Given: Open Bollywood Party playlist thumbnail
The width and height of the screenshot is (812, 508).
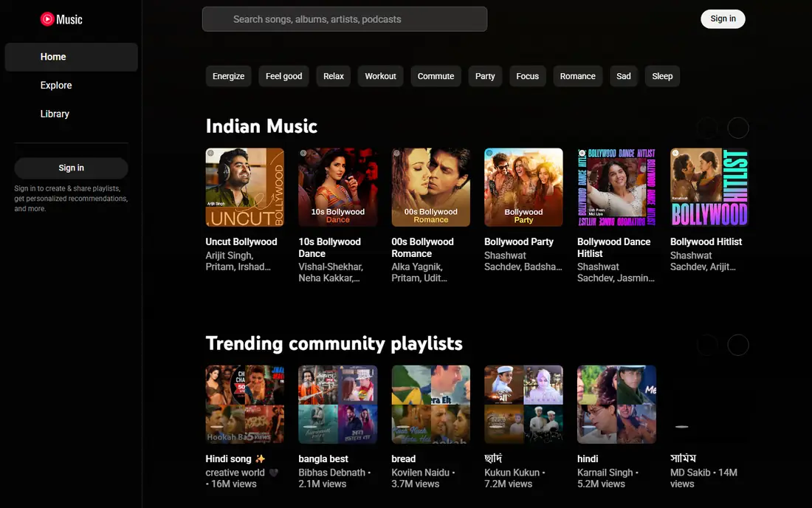Looking at the screenshot, I should 523,188.
